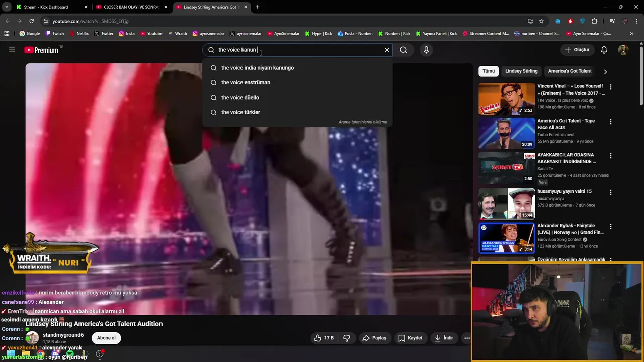The height and width of the screenshot is (362, 644).
Task: Click the page vertical scrollbar
Action: pos(641,75)
